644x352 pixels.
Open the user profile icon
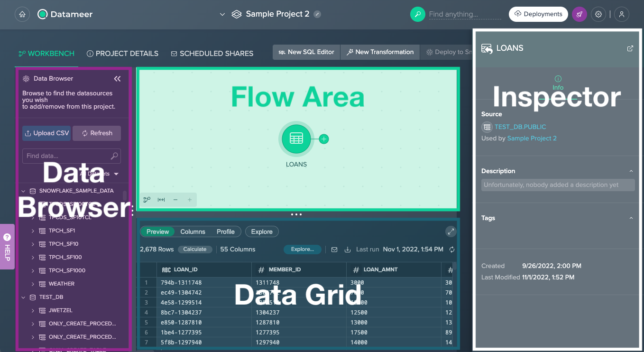click(621, 14)
